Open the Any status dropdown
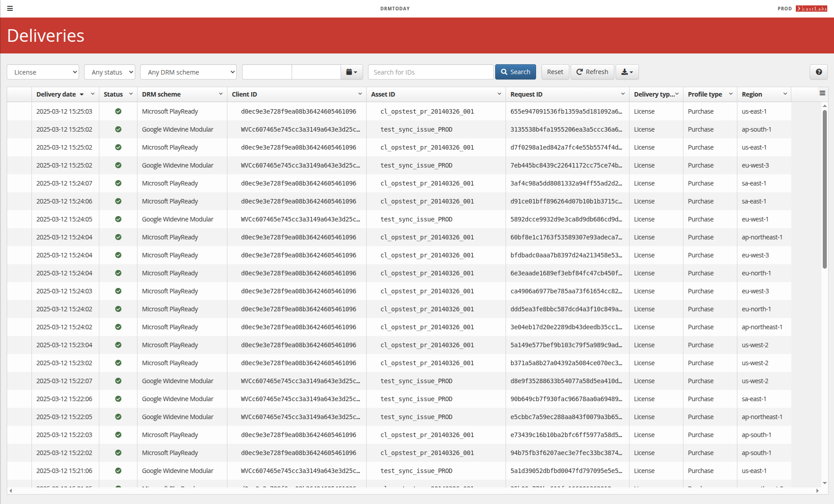Image resolution: width=834 pixels, height=504 pixels. [x=109, y=72]
